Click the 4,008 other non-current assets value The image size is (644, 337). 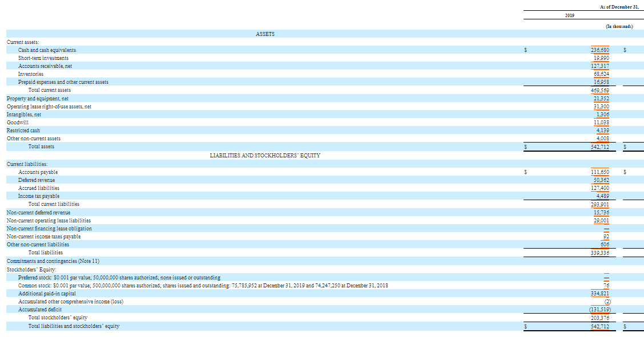[603, 139]
